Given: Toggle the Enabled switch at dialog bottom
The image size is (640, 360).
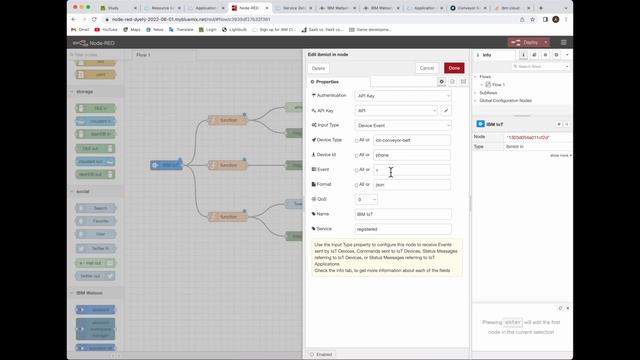Looking at the screenshot, I should click(x=321, y=354).
